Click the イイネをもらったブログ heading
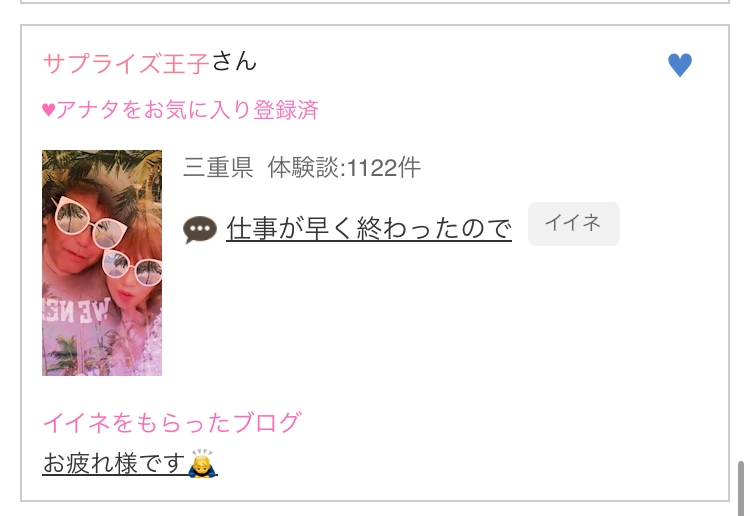Viewport: 750px width, 516px height. coord(172,422)
